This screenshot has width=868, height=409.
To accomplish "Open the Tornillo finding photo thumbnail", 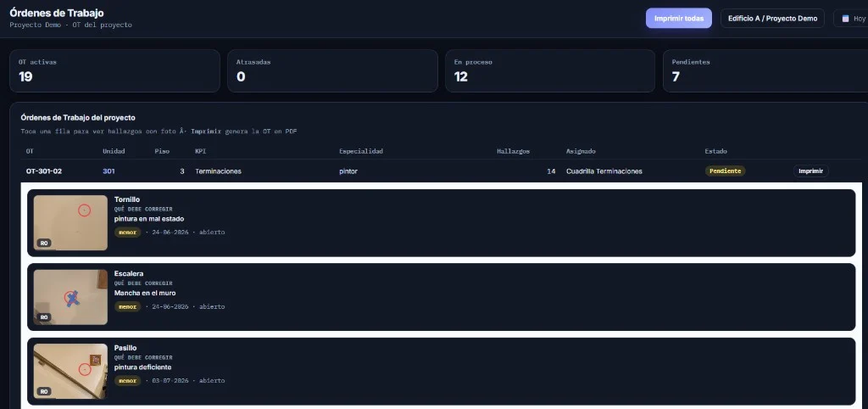I will pyautogui.click(x=70, y=222).
